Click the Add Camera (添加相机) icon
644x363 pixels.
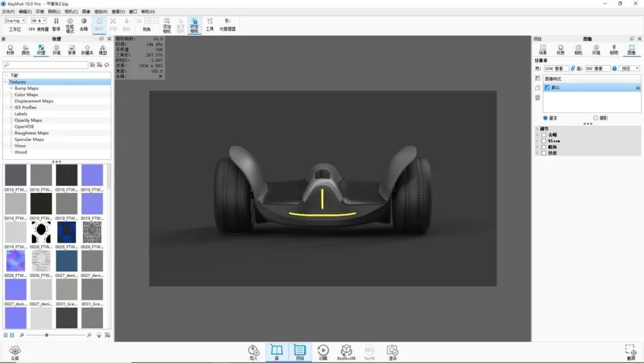(167, 24)
